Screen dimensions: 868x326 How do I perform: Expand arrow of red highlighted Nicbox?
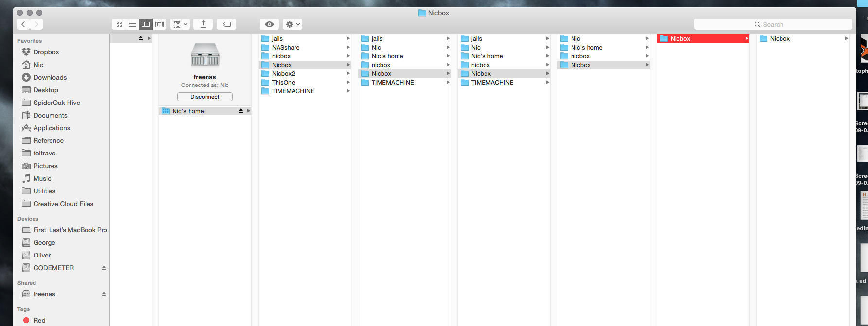[746, 38]
